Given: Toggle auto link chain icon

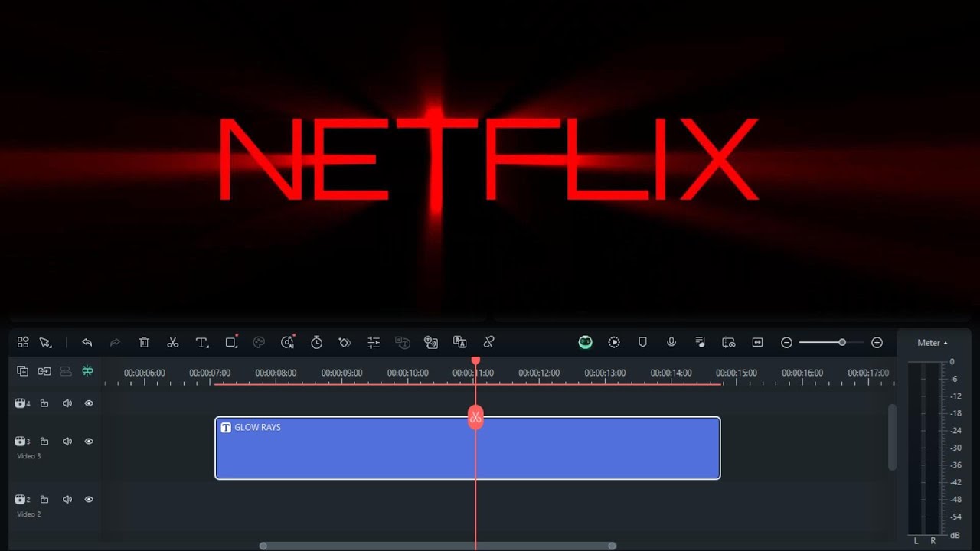Looking at the screenshot, I should [x=44, y=371].
